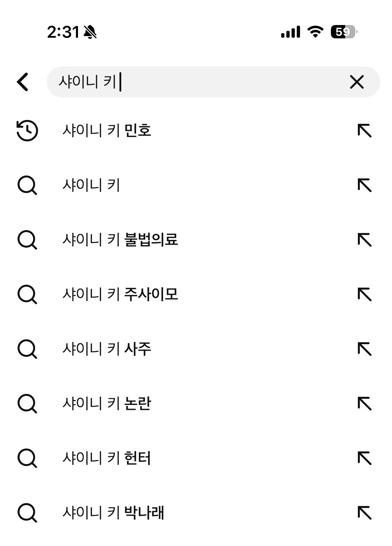Fill search with plain 샤이니 키 arrow

point(364,185)
